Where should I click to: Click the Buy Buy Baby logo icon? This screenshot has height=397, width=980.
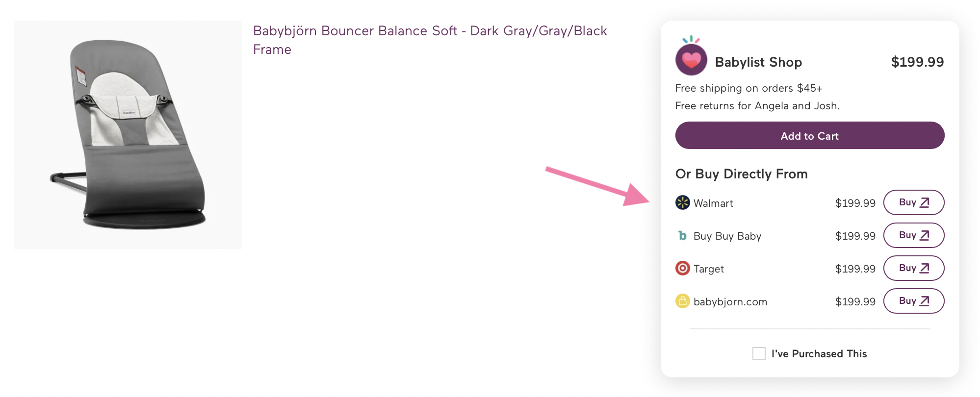(x=682, y=236)
